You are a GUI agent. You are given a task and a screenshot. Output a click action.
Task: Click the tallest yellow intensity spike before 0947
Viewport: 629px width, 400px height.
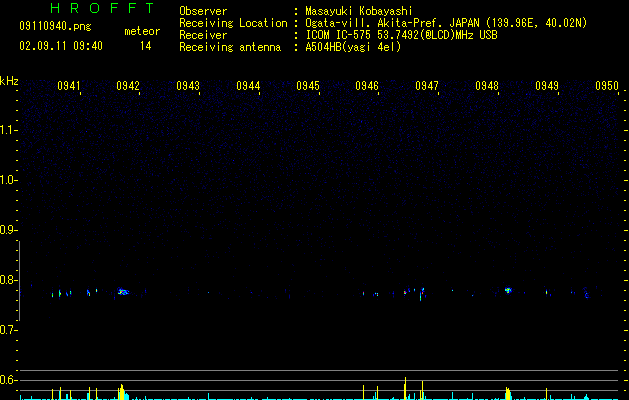click(405, 388)
